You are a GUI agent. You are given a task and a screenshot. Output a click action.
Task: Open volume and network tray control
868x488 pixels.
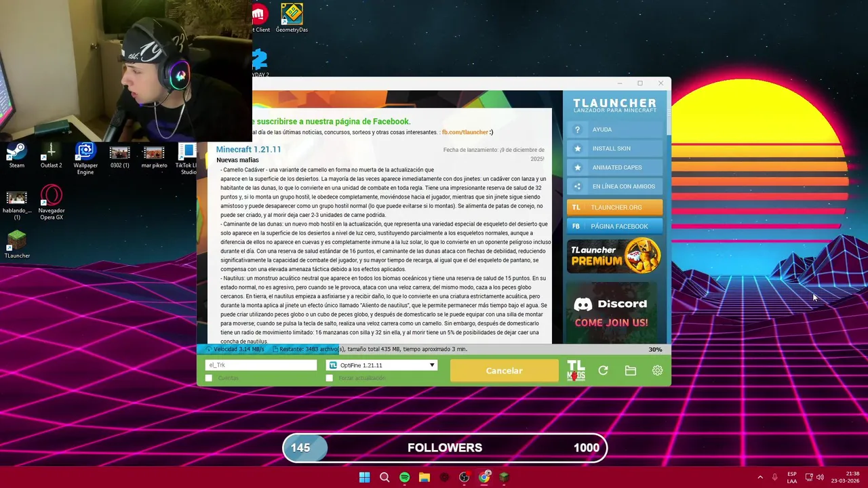point(814,477)
